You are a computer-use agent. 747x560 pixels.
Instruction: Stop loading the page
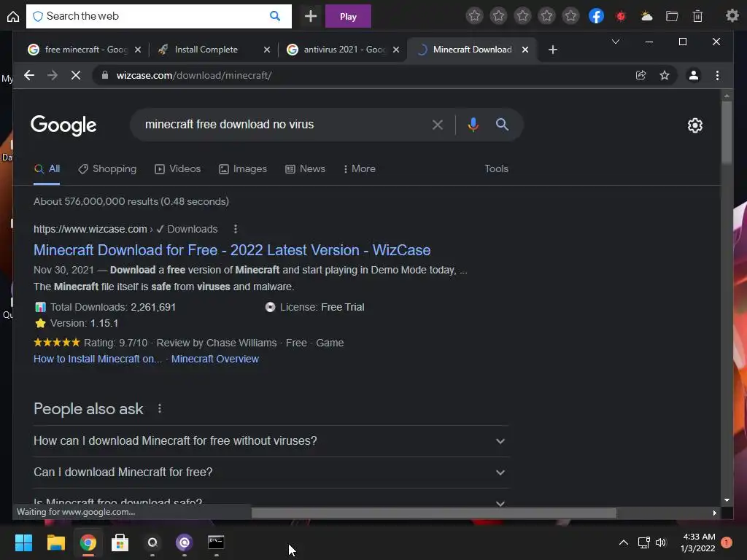click(x=76, y=75)
